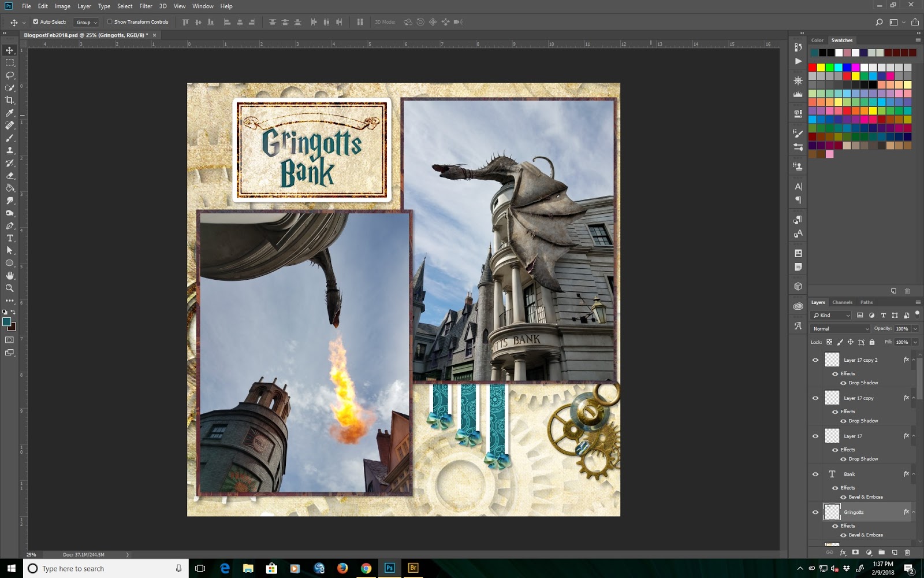Screen dimensions: 924x578
Task: Select the Horizontal Type tool
Action: [x=10, y=238]
